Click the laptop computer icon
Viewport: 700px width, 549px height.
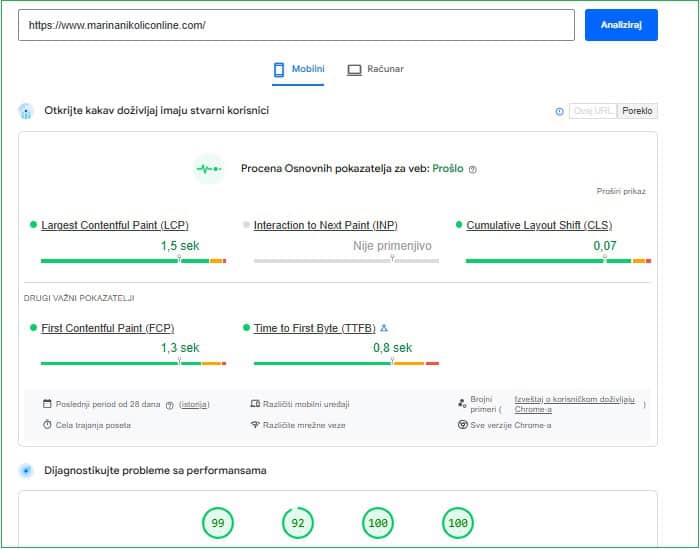354,70
